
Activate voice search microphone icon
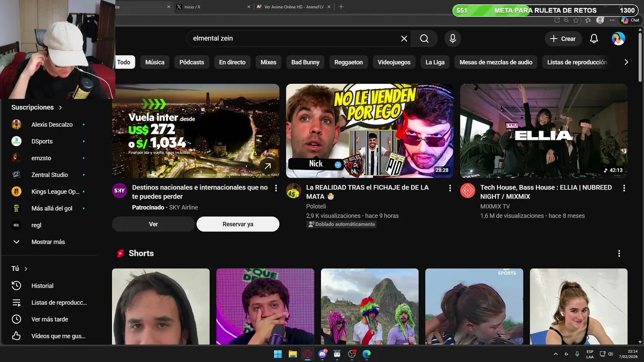coord(453,39)
